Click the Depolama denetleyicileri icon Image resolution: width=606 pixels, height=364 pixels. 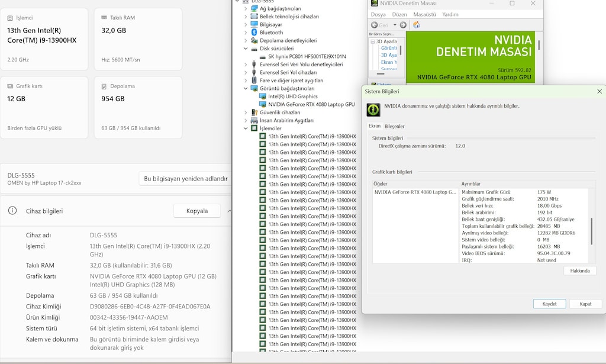[x=254, y=40]
